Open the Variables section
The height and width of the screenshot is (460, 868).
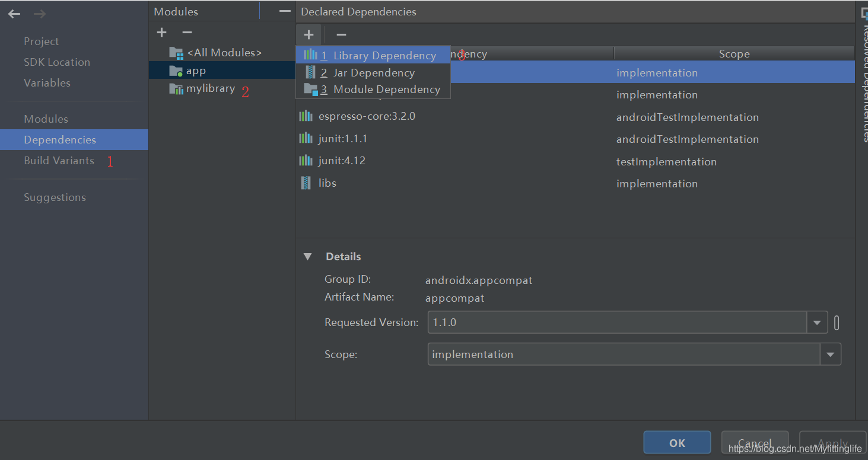pyautogui.click(x=47, y=83)
